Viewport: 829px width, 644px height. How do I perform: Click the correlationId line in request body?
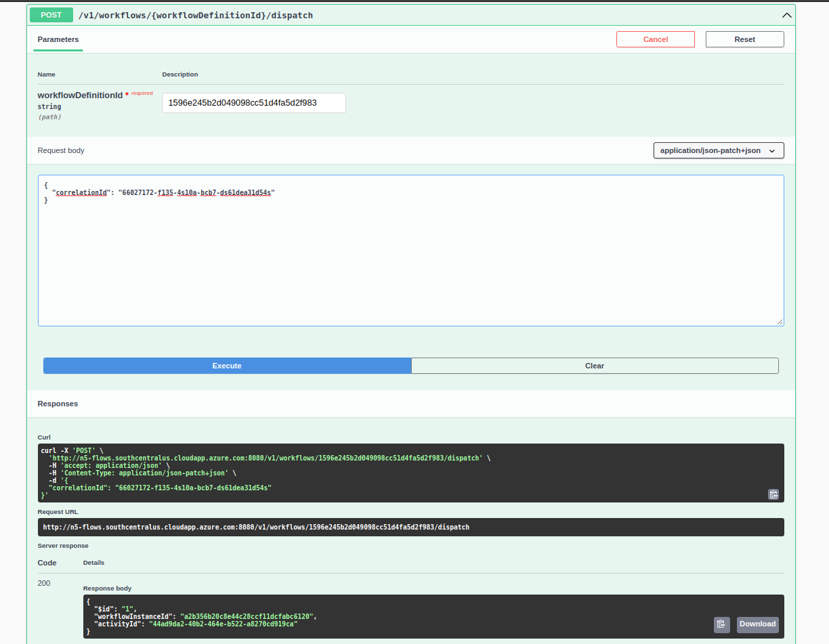[163, 192]
